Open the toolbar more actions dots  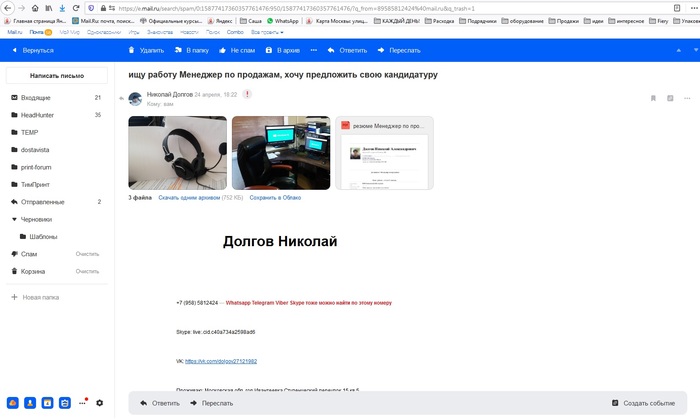pyautogui.click(x=314, y=50)
